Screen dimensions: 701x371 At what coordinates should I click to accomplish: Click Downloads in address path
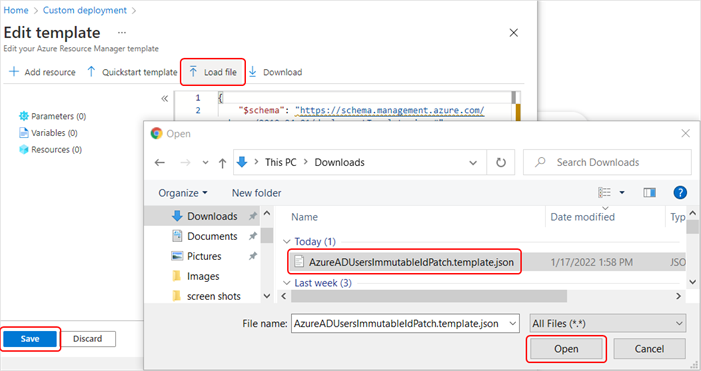point(339,162)
